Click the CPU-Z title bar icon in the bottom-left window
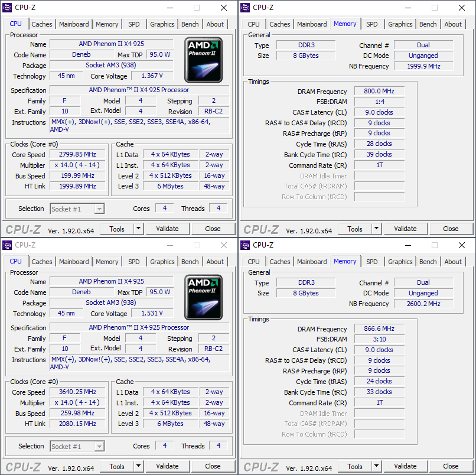This screenshot has width=476, height=475. click(x=7, y=245)
